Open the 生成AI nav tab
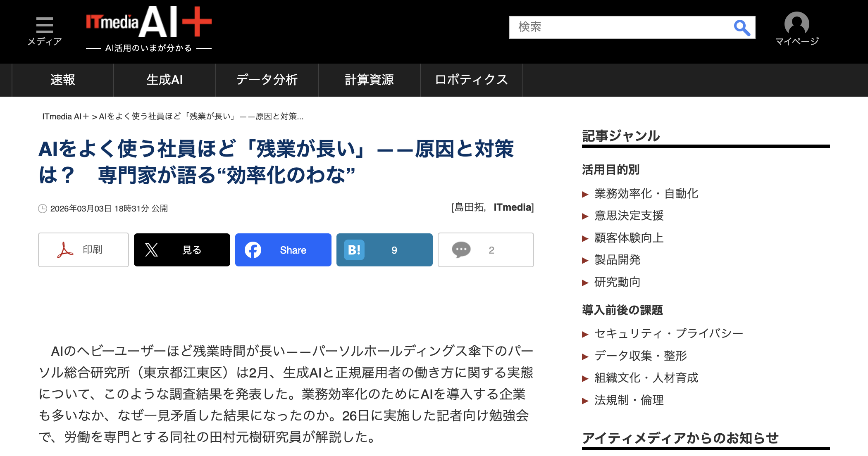 tap(165, 80)
